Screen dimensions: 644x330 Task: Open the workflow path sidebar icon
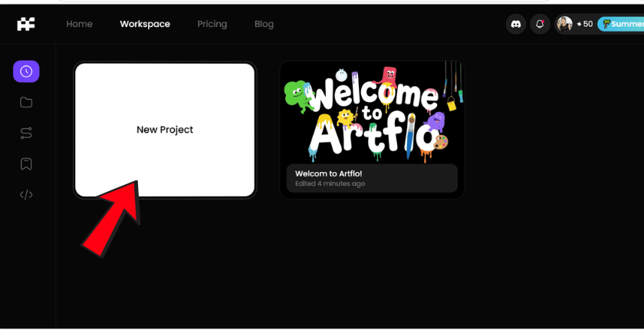click(26, 133)
